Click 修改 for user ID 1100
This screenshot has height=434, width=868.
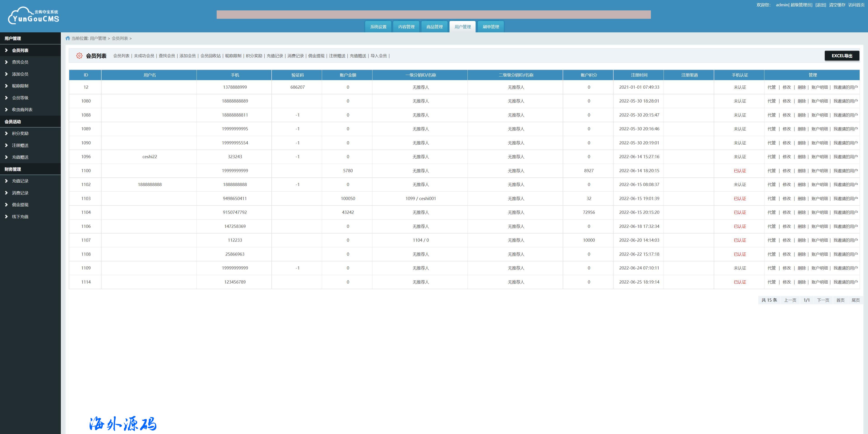(x=786, y=171)
